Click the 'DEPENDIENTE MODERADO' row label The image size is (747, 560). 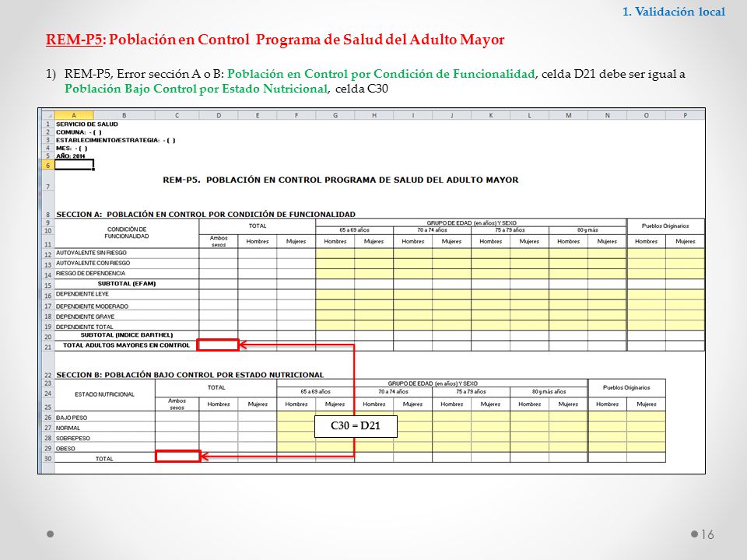coord(92,306)
